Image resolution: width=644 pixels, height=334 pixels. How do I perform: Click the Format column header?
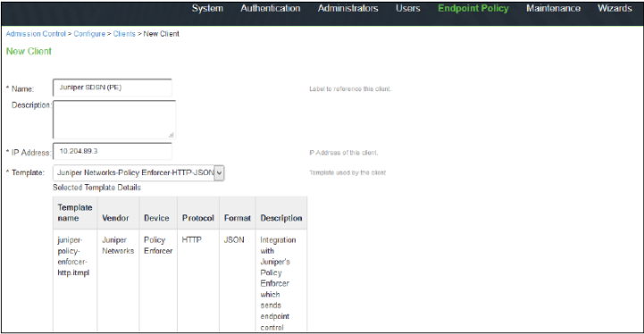pyautogui.click(x=238, y=213)
